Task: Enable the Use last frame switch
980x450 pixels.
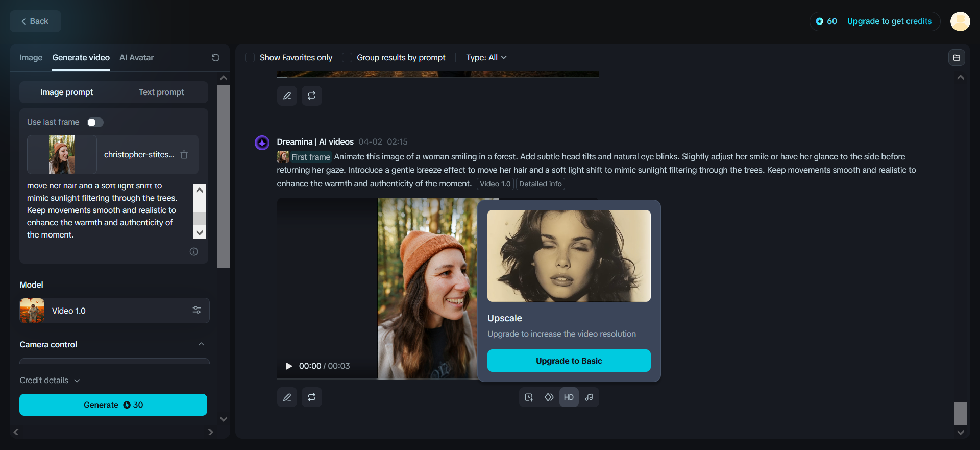Action: 95,122
